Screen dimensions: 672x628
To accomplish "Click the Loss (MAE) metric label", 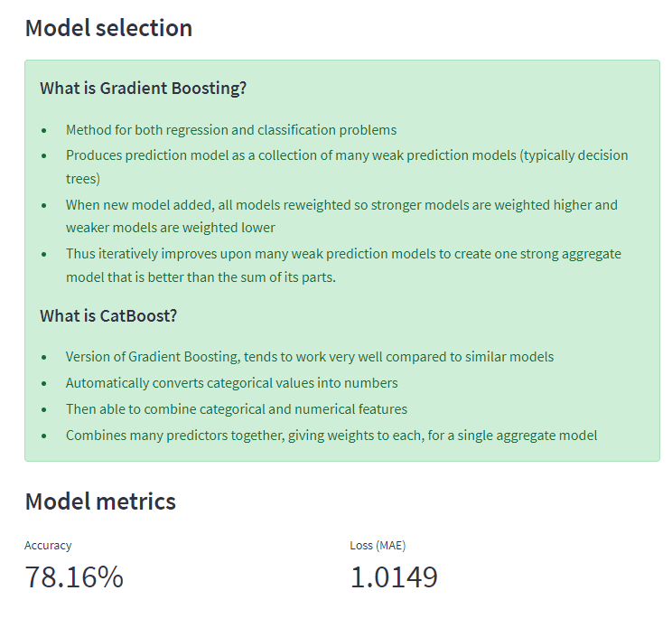I will (x=378, y=545).
